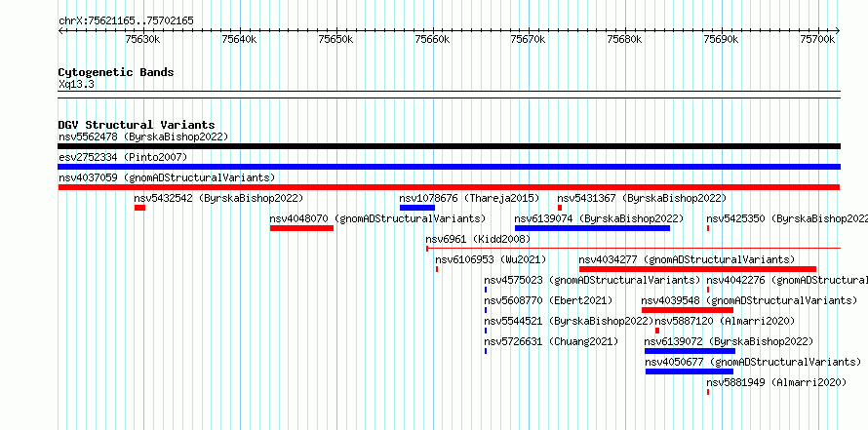The image size is (868, 430).
Task: Click the right arrow end of ruler
Action: pyautogui.click(x=838, y=30)
